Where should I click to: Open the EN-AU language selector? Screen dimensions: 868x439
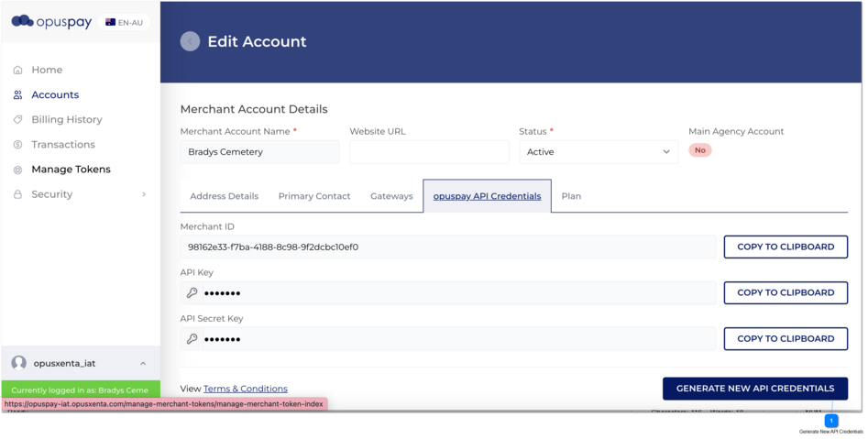(124, 22)
